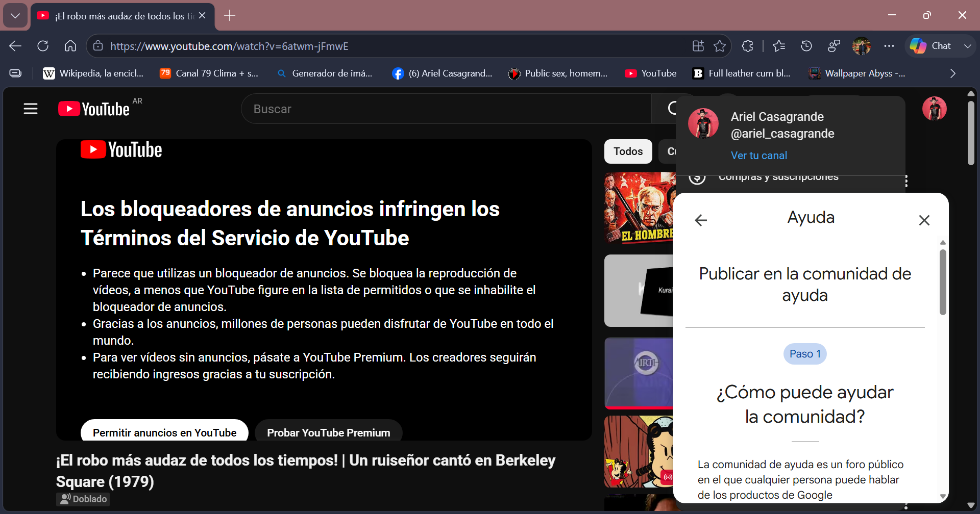
Task: Open Wallpaper Abyss bookmark
Action: click(x=857, y=73)
